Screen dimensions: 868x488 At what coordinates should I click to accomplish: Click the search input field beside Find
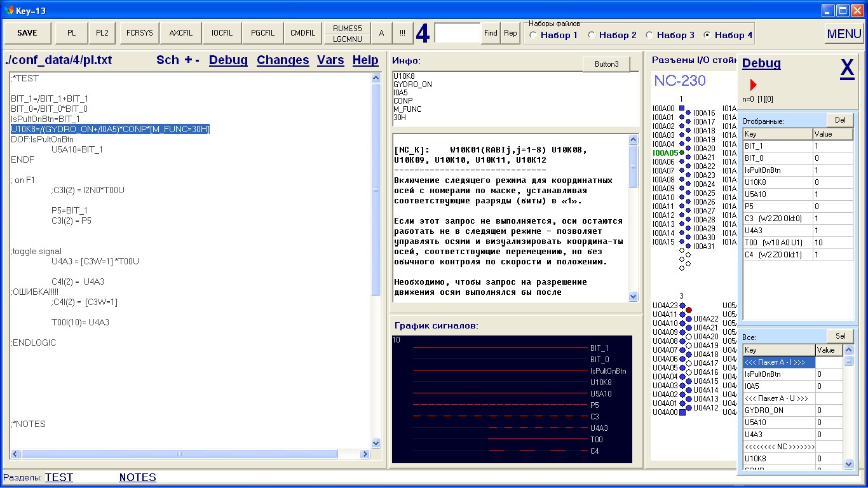(457, 33)
